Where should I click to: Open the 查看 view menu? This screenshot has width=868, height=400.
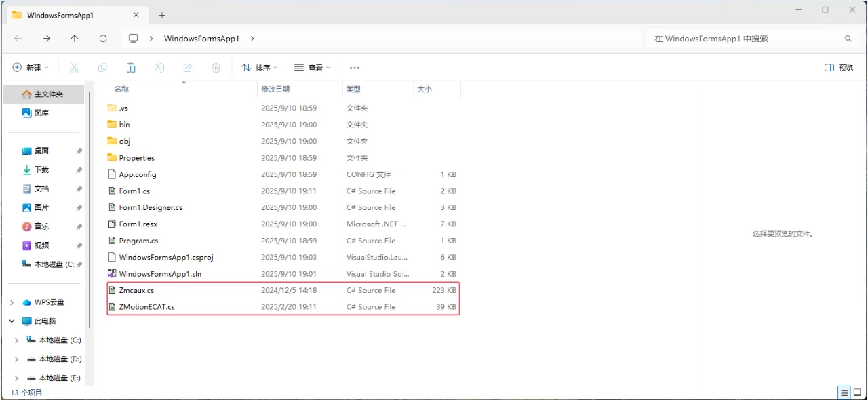pos(311,67)
